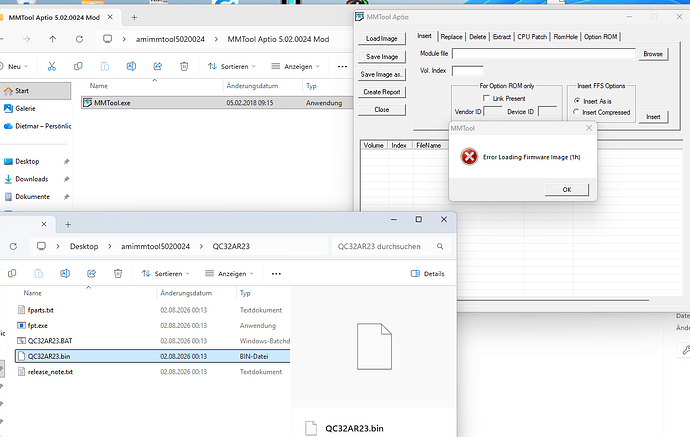Click Vol. Index input field
The width and height of the screenshot is (690, 437).
(468, 71)
